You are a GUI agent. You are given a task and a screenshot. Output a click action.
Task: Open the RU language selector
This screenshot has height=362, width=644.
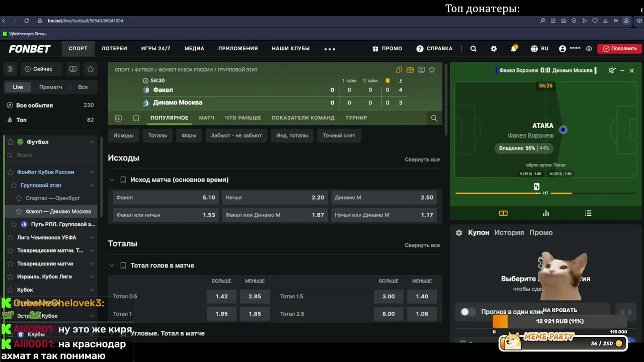539,49
